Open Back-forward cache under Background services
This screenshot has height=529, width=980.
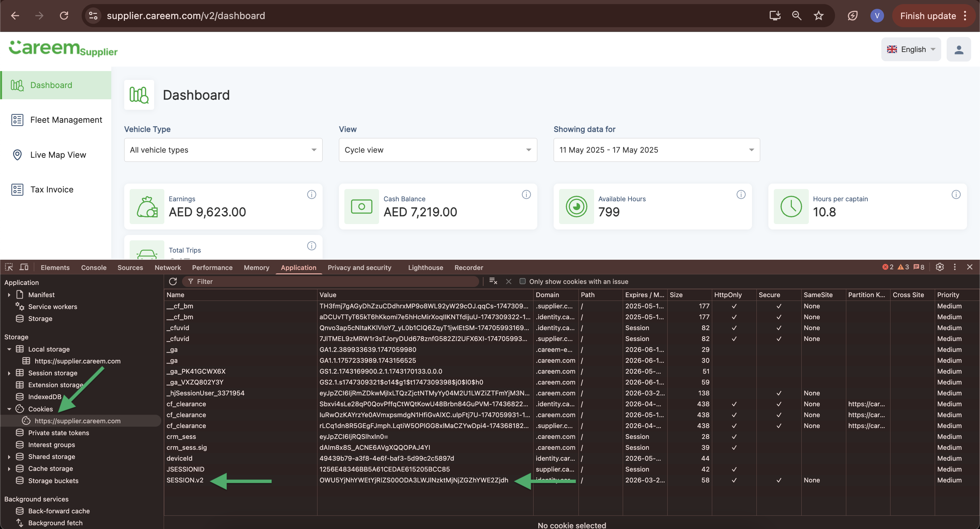pyautogui.click(x=59, y=511)
